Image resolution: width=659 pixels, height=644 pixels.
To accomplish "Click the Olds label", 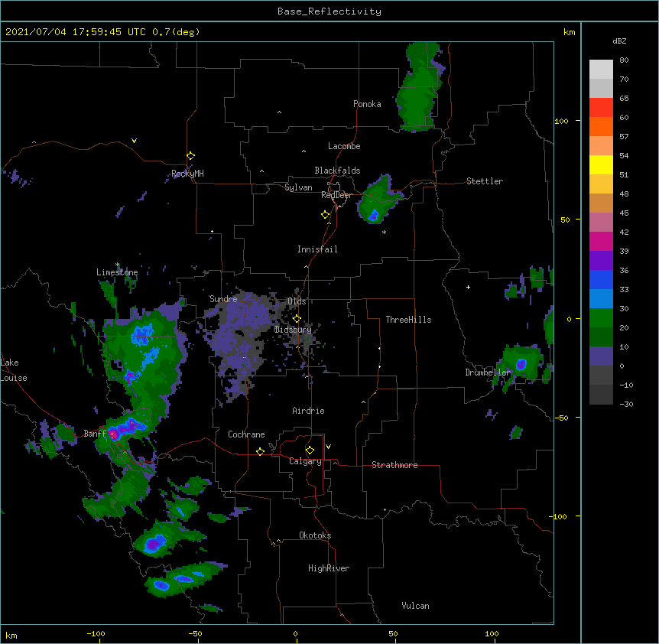I will (x=297, y=301).
